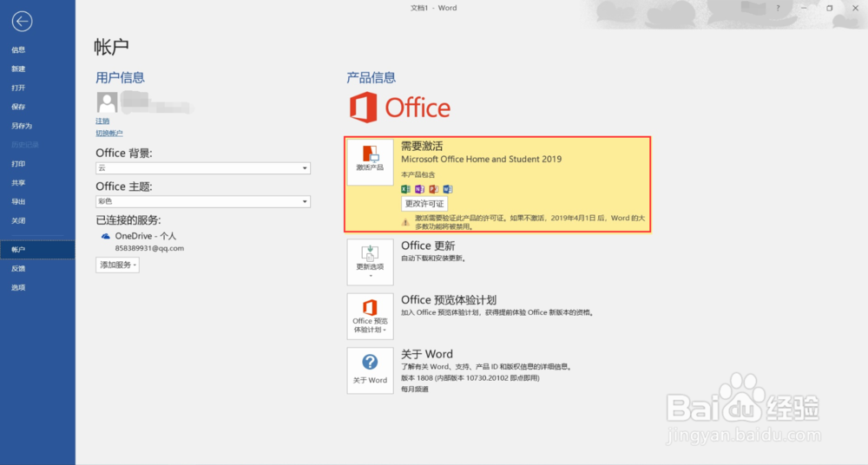The height and width of the screenshot is (465, 868).
Task: Expand the 添加服务 add service dropdown
Action: click(117, 265)
